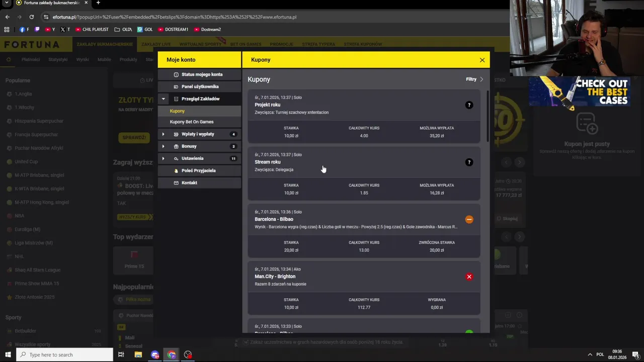Screen dimensions: 644x362
Task: Click the Windows Start button
Action: pos(8,354)
